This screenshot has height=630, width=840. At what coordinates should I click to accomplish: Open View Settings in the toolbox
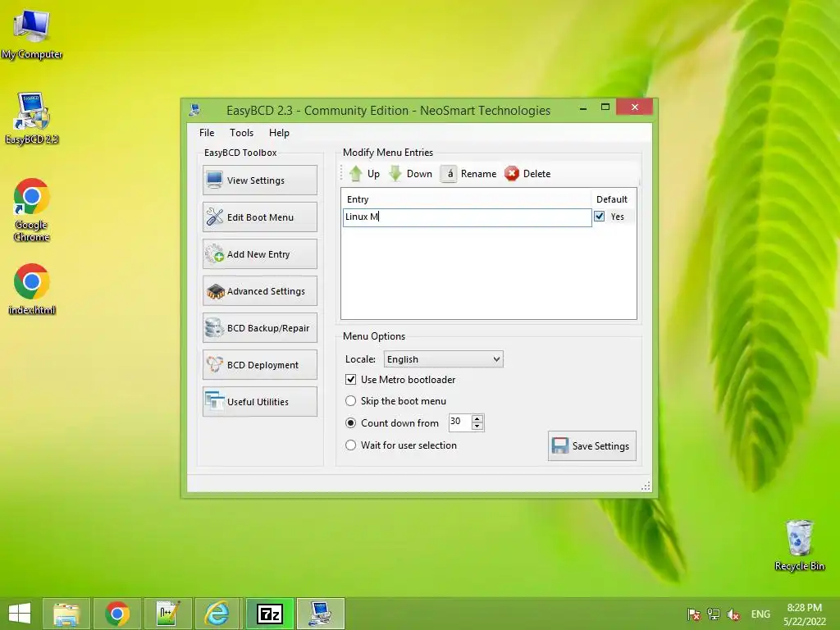click(x=260, y=180)
